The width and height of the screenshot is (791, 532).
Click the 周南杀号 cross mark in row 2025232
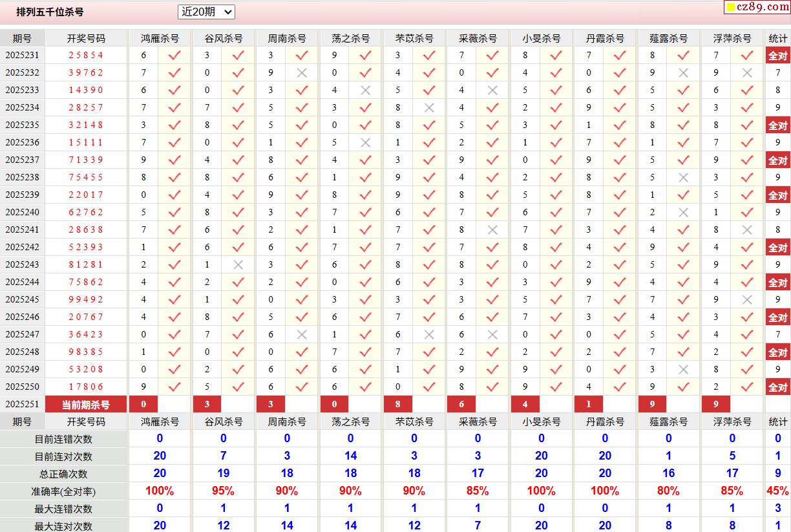(x=302, y=73)
